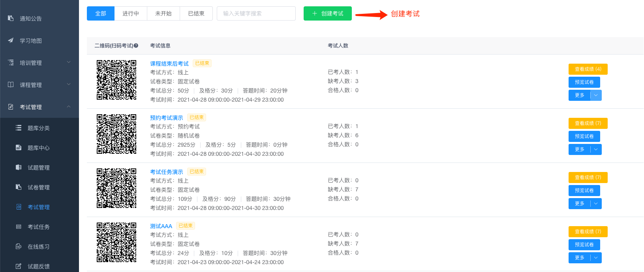Expand the 培训管理 menu chevron
The height and width of the screenshot is (272, 644).
pyautogui.click(x=69, y=62)
